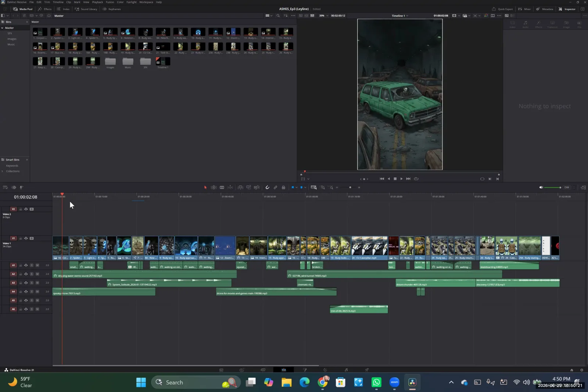Click the Play Reverse button
The width and height of the screenshot is (588, 392).
tap(388, 179)
